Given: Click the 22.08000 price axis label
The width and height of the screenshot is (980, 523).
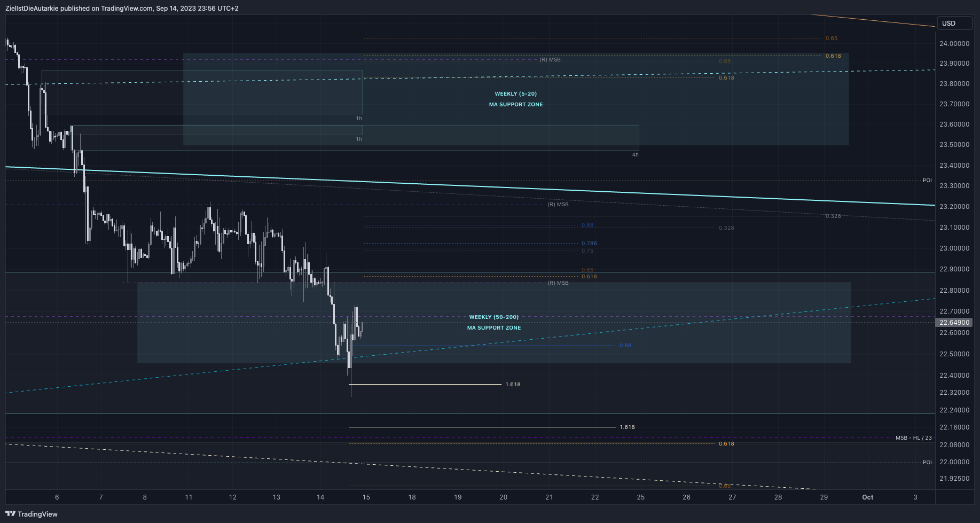Looking at the screenshot, I should (954, 445).
